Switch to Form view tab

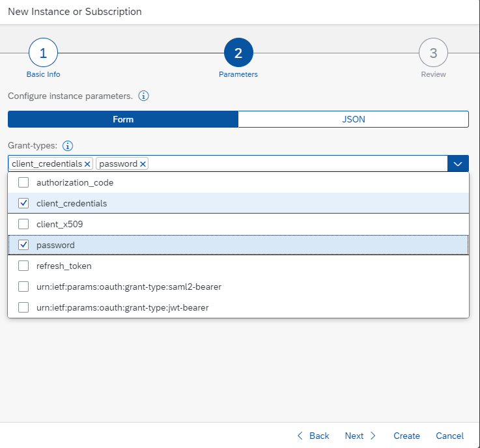123,119
